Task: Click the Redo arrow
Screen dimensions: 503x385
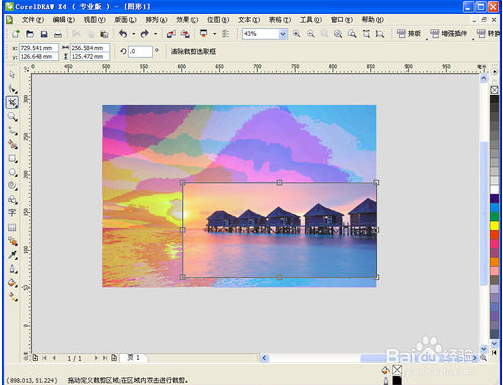Action: tap(144, 34)
